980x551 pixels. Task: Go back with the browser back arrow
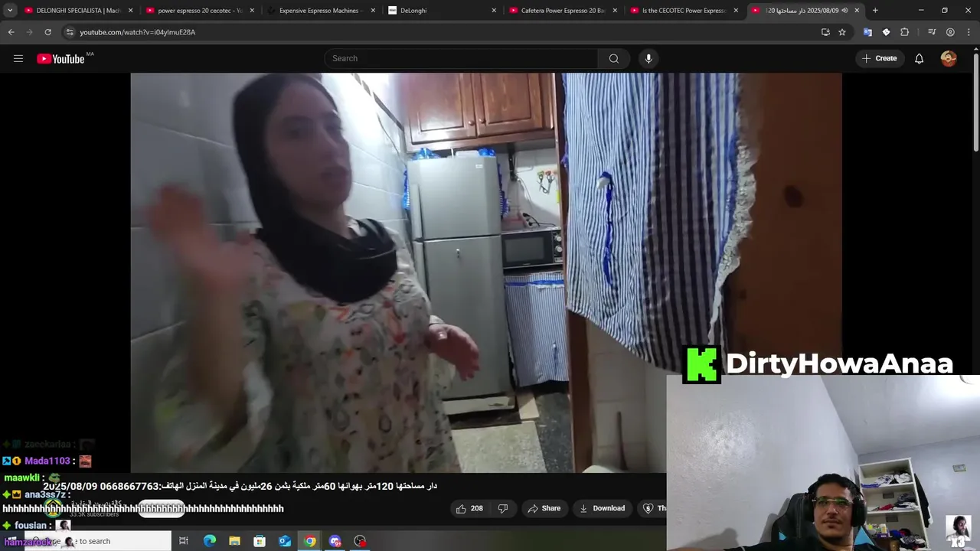[x=11, y=32]
